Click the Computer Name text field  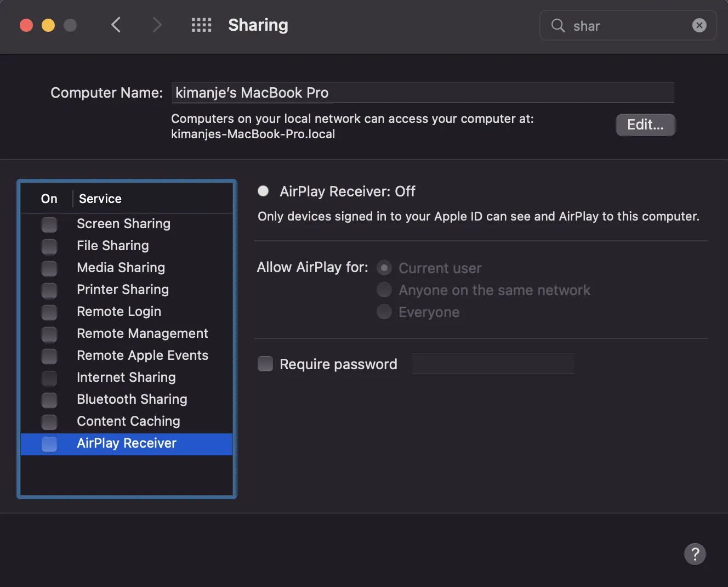pyautogui.click(x=423, y=93)
